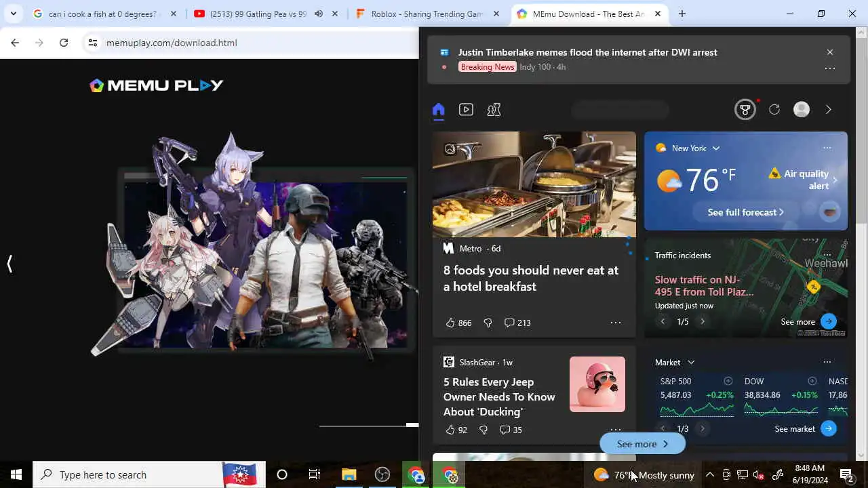The image size is (868, 488).
Task: Open more options on the breaking news banner
Action: (830, 68)
